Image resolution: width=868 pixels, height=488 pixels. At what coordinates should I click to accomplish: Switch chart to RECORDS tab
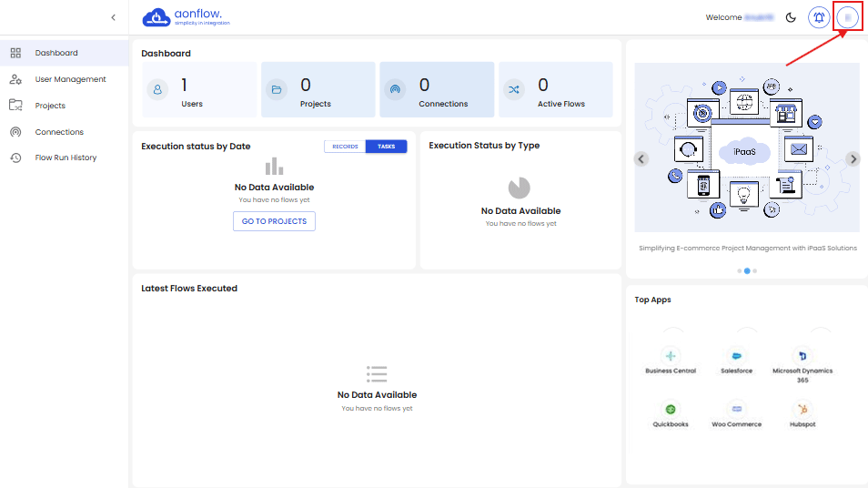(x=345, y=147)
